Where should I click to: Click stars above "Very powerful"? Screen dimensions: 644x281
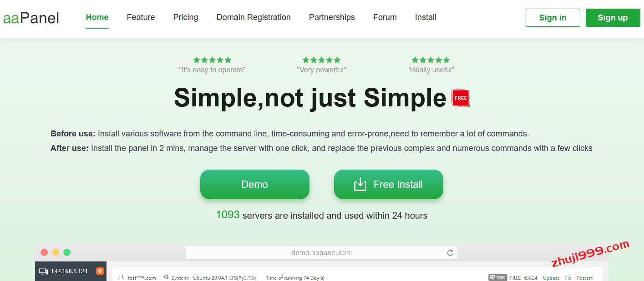pyautogui.click(x=321, y=60)
